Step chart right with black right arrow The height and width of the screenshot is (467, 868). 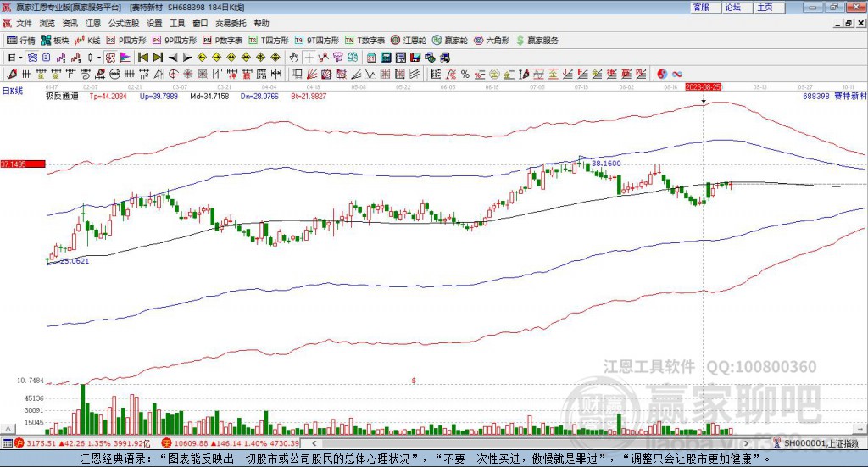[187, 58]
